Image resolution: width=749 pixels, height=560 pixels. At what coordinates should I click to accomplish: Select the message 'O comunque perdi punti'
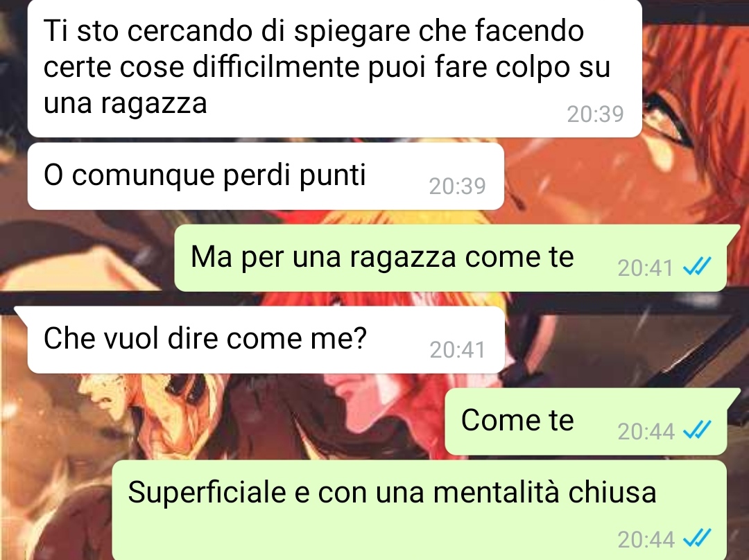[266, 175]
